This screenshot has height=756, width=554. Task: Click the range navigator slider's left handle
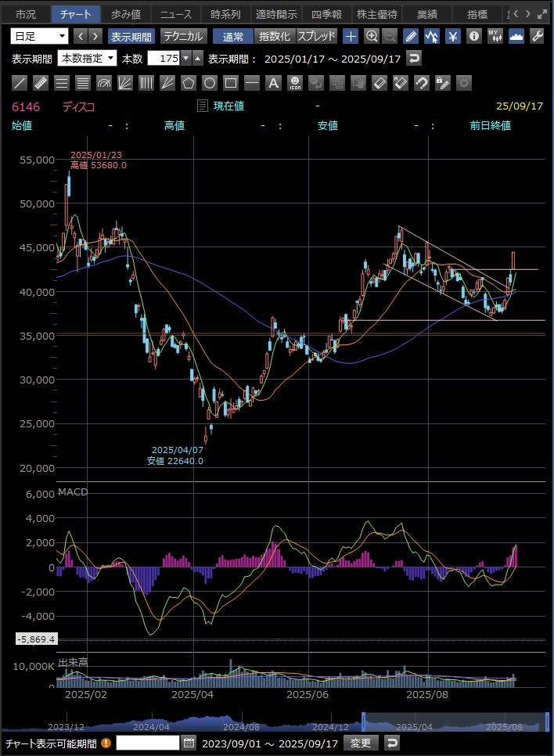364,722
